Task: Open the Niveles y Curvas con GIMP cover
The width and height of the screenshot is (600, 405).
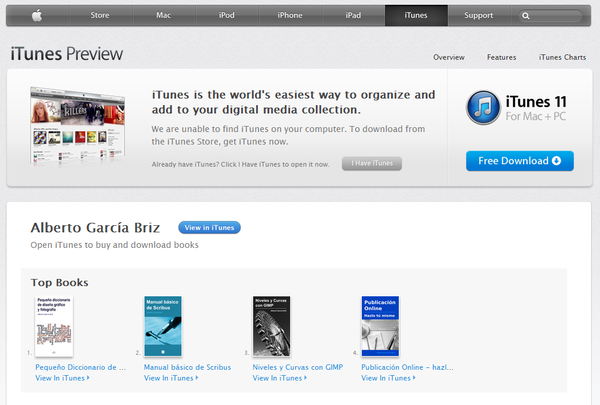Action: point(271,326)
